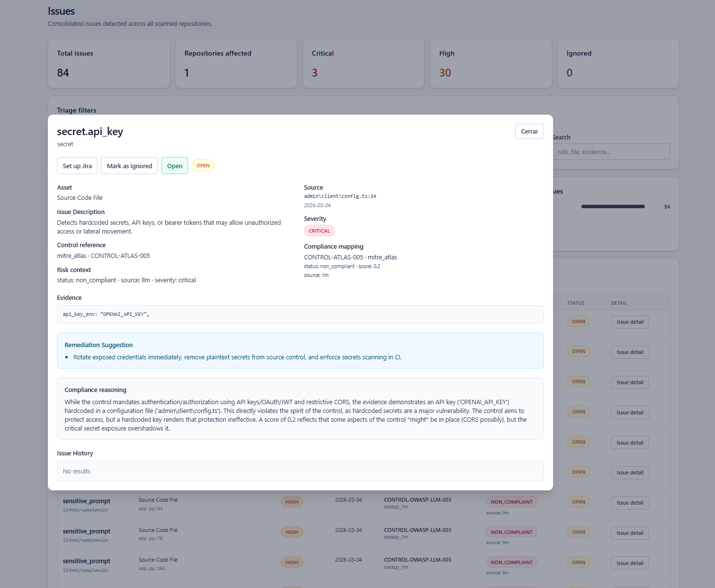This screenshot has width=715, height=588.
Task: Click the CRITICAL severity badge
Action: click(x=319, y=231)
